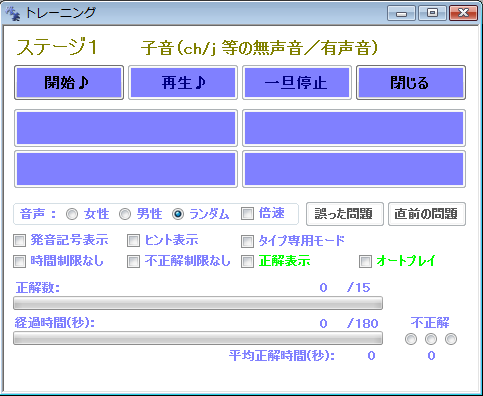Minimize the トレーニング window

coord(401,13)
